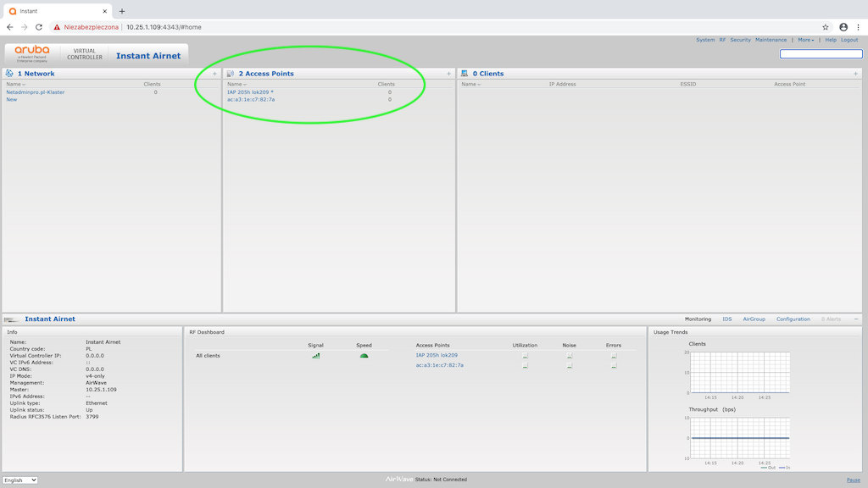Reload the page in the browser
The height and width of the screenshot is (488, 868).
39,27
